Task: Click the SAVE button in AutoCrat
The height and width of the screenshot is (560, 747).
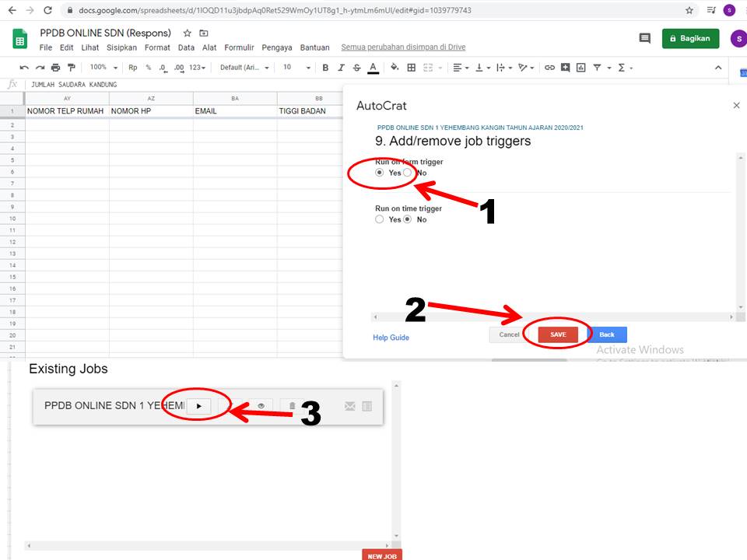Action: [x=557, y=334]
